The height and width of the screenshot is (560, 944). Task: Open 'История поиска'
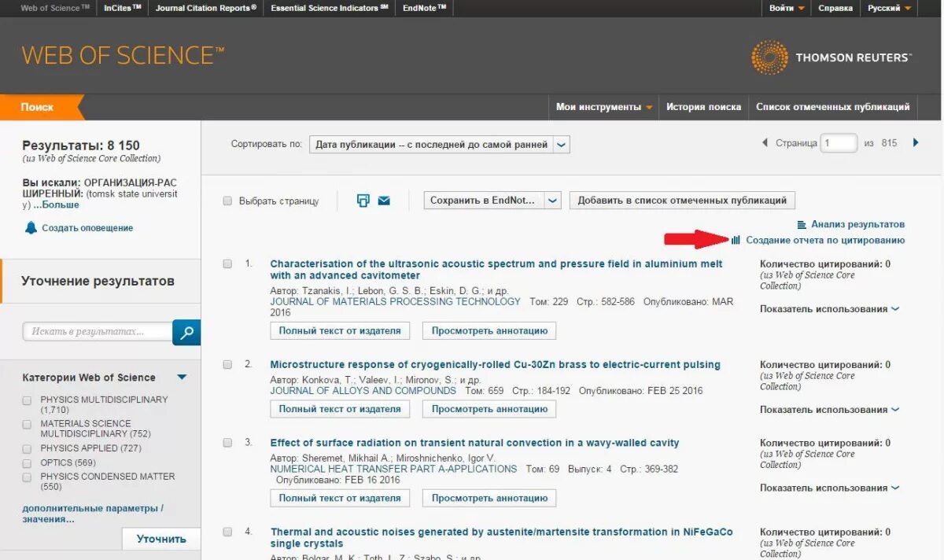pyautogui.click(x=703, y=107)
